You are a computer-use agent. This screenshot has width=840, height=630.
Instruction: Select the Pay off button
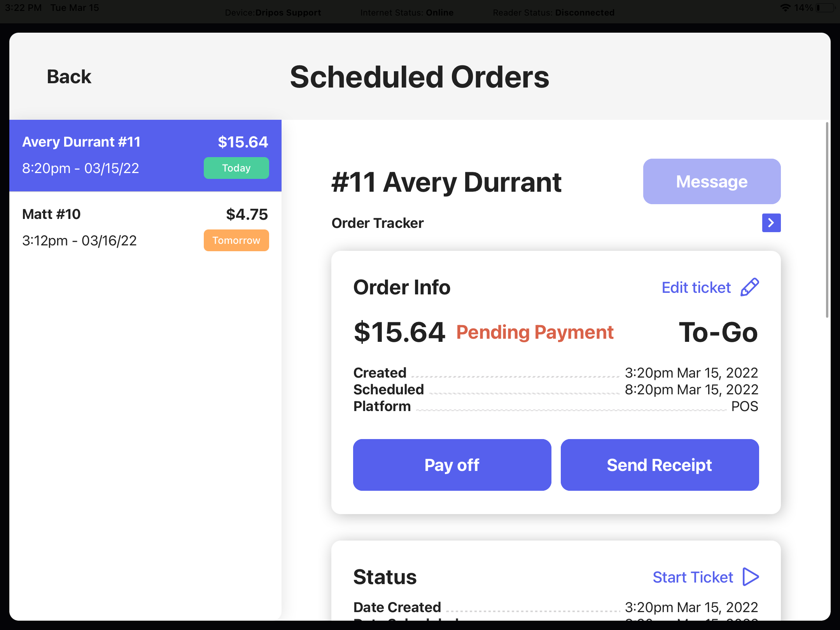coord(452,465)
